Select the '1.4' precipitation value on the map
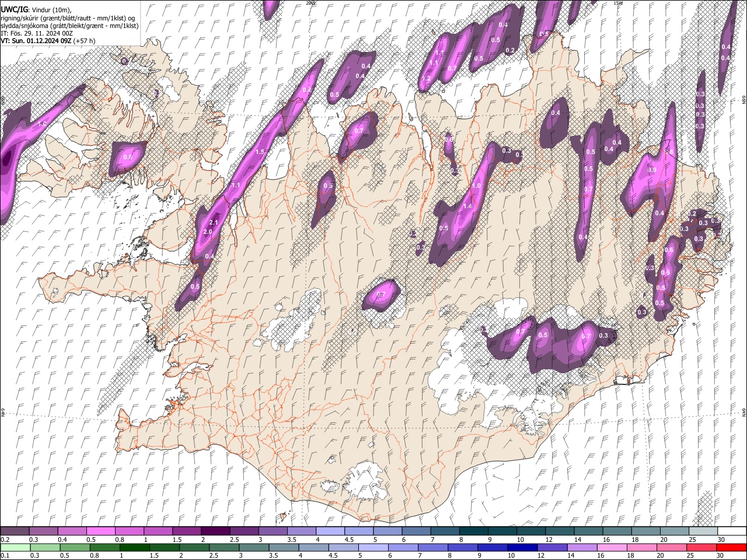 [467, 206]
